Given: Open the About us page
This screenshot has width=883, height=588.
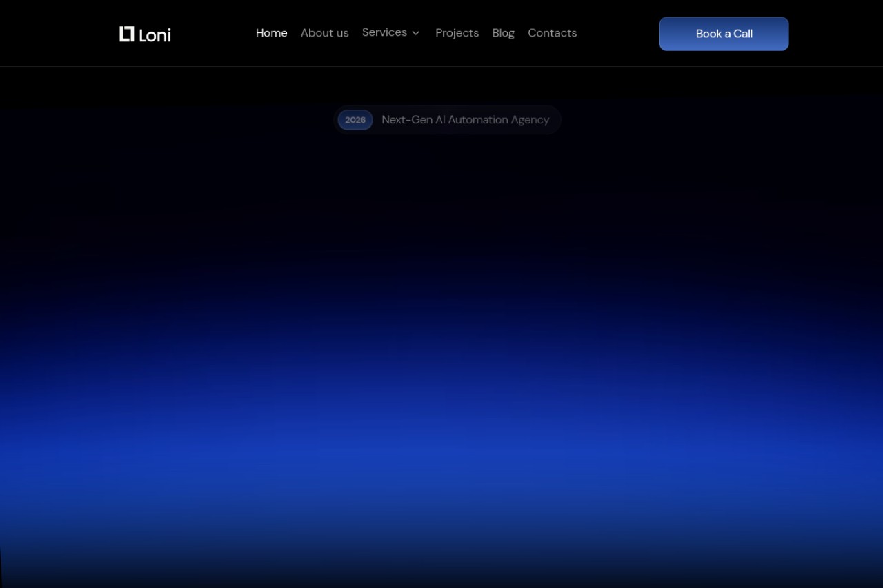Looking at the screenshot, I should 324,33.
